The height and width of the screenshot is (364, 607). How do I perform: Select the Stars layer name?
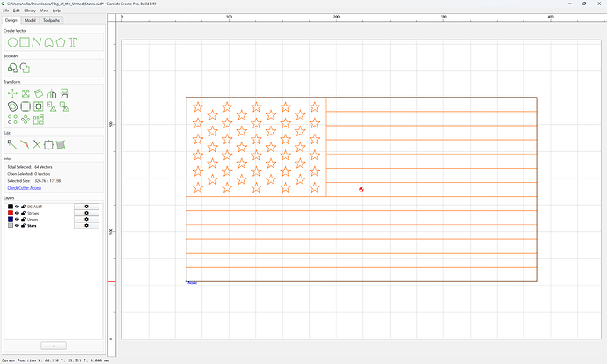click(32, 225)
